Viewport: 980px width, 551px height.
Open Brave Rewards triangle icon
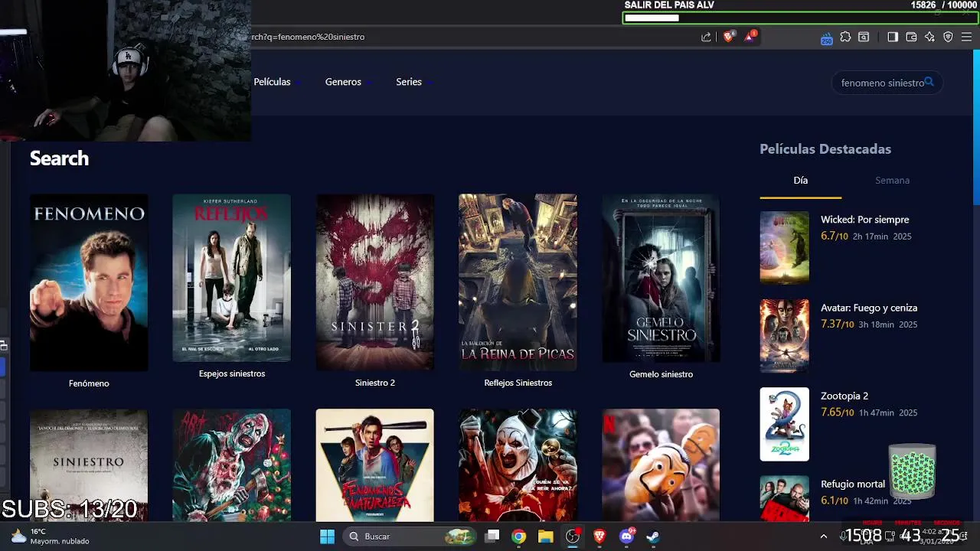click(x=750, y=36)
